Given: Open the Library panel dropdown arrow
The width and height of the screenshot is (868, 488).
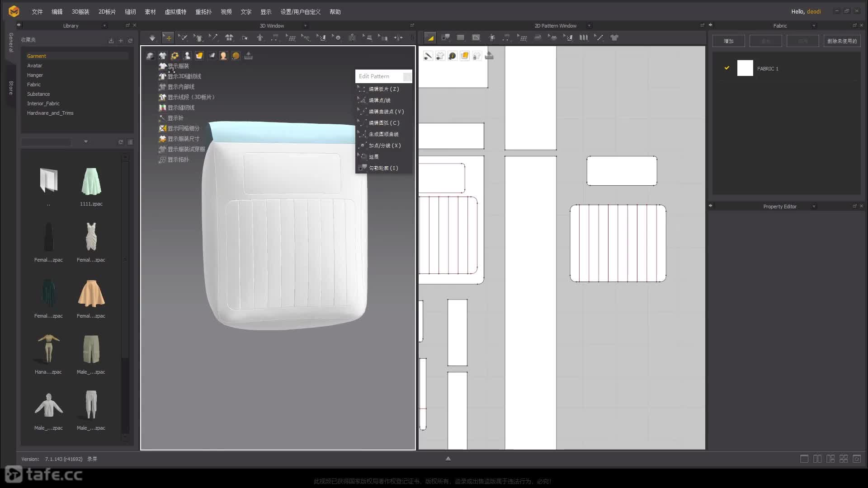Looking at the screenshot, I should [104, 26].
